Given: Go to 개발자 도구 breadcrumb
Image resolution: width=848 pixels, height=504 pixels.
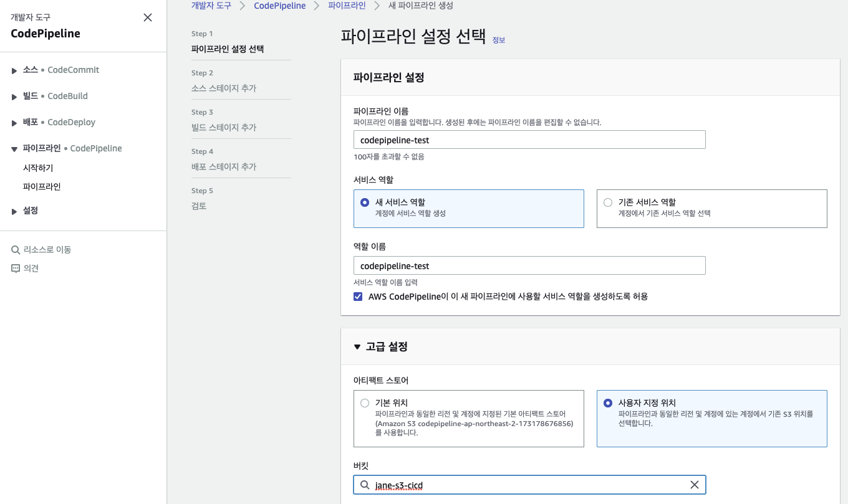Looking at the screenshot, I should point(211,5).
